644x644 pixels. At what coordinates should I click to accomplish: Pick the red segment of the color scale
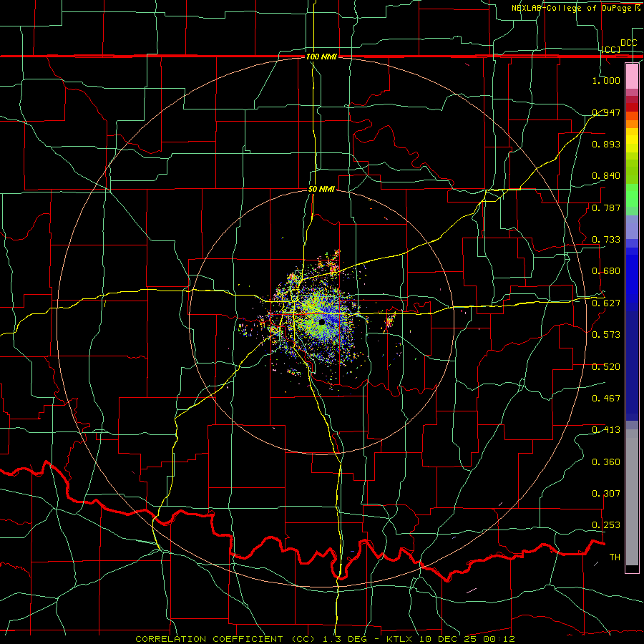click(x=632, y=107)
